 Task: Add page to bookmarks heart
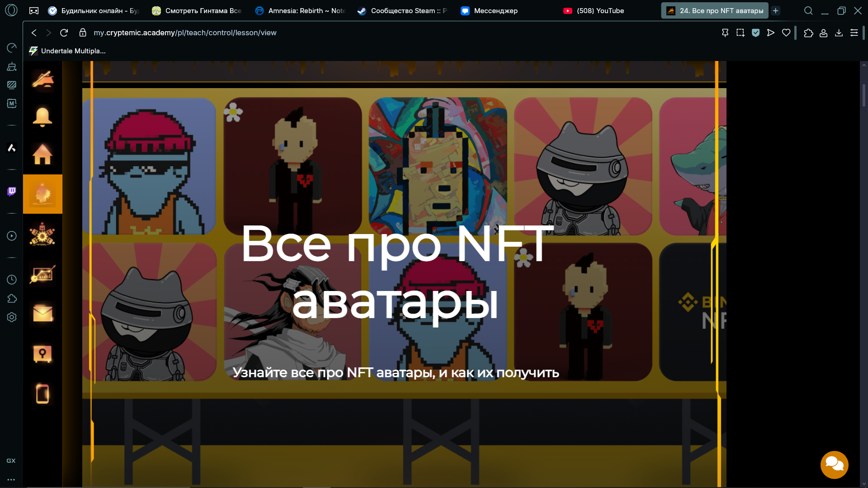(x=786, y=33)
